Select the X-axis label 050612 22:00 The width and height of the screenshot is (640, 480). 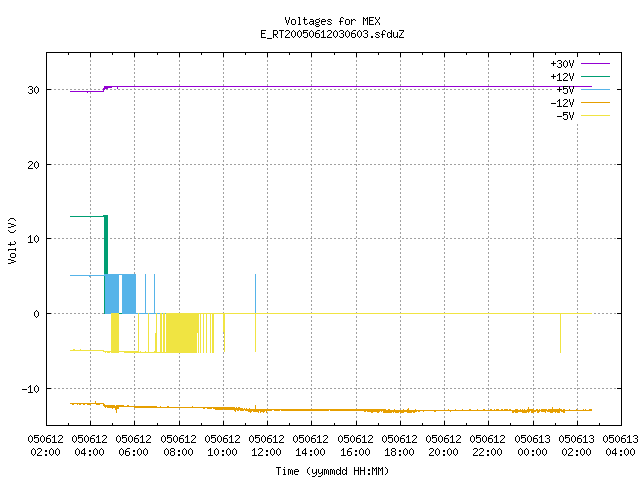point(488,446)
